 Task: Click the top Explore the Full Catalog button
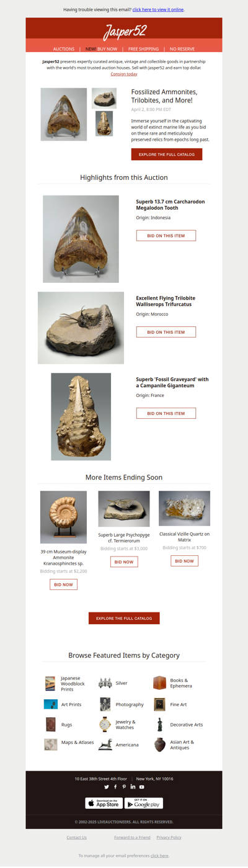pos(167,154)
